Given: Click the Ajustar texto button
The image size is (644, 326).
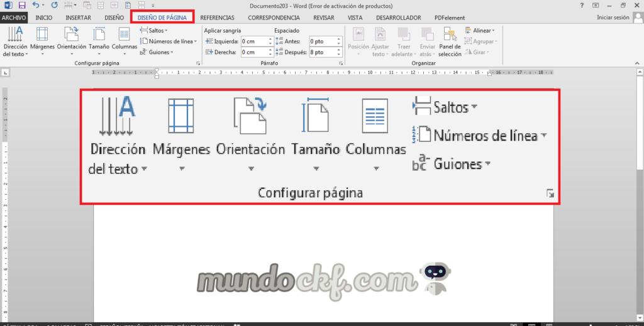Looking at the screenshot, I should point(380,41).
